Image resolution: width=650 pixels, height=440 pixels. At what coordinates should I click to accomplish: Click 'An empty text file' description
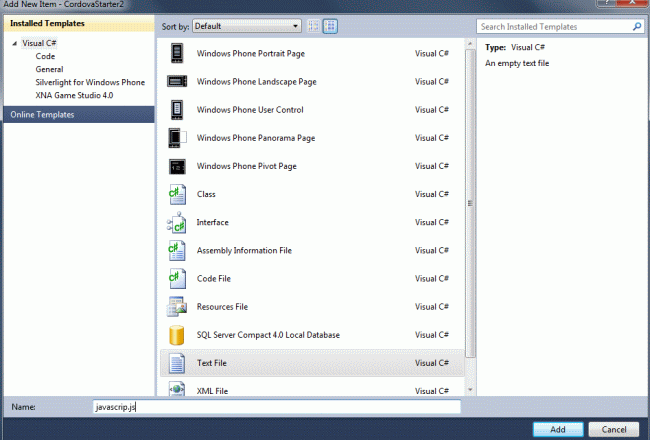pyautogui.click(x=517, y=63)
